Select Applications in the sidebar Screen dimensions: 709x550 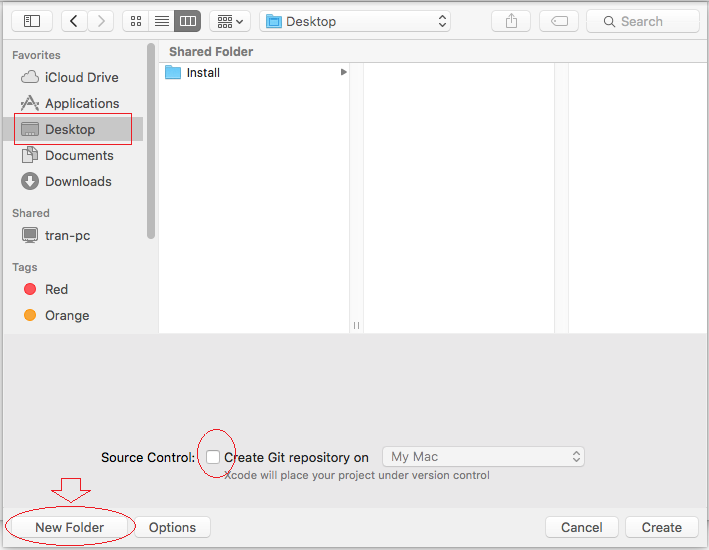72,104
